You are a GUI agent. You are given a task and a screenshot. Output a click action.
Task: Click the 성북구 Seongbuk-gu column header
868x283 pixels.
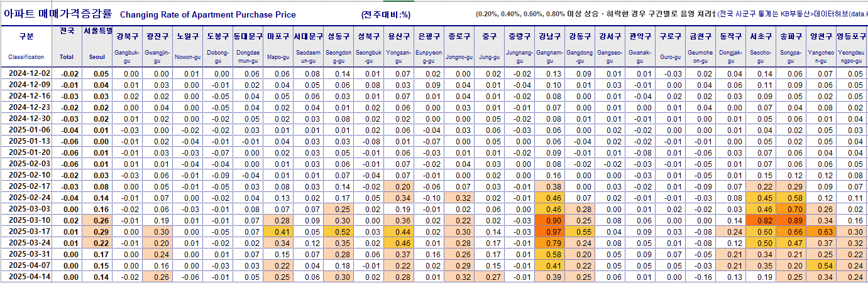[x=368, y=46]
